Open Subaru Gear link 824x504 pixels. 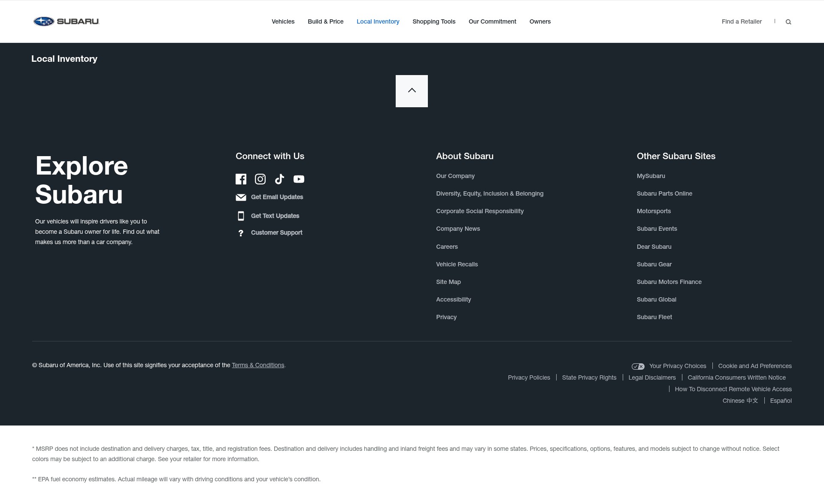654,264
